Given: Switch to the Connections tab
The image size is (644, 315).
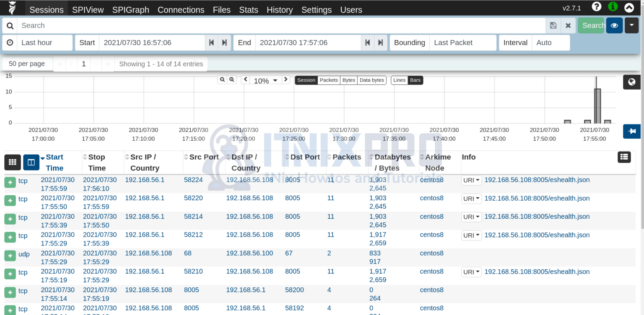Looking at the screenshot, I should [181, 10].
